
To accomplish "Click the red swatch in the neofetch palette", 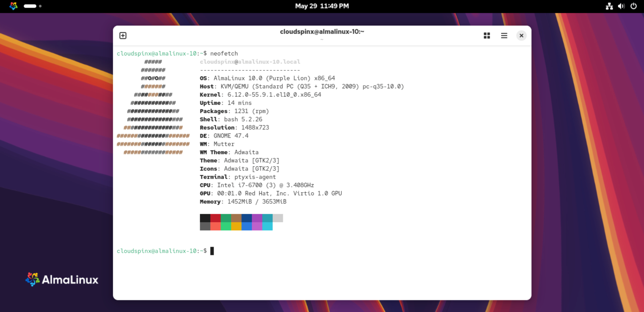I will (x=215, y=218).
